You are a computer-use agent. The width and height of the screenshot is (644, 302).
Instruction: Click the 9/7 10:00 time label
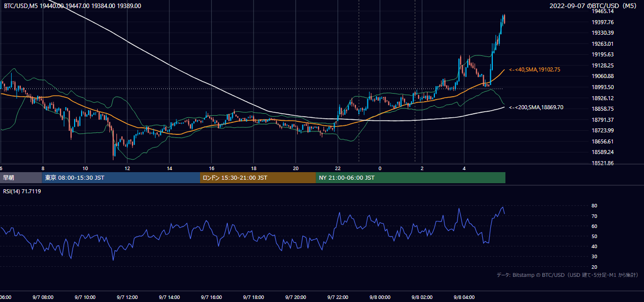tap(85, 297)
